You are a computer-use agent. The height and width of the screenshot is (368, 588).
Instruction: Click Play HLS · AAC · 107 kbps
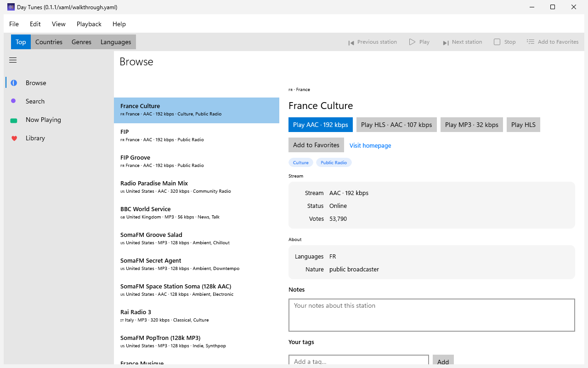click(396, 125)
